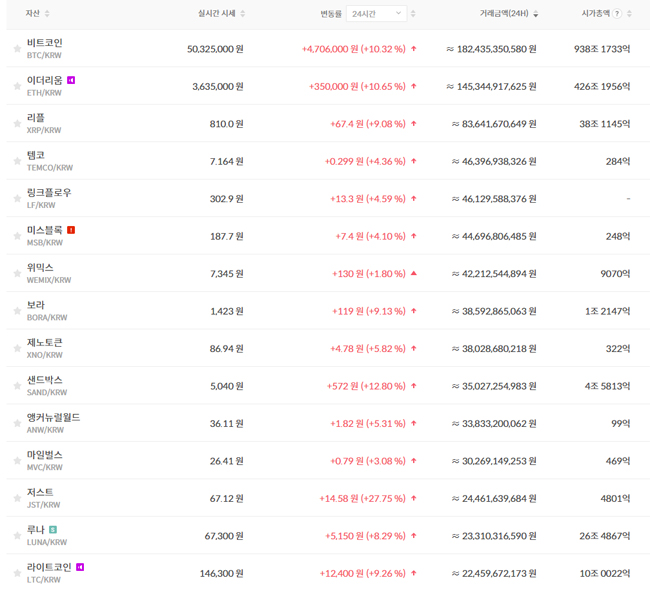This screenshot has height=589, width=650.
Task: Click the red warning badge beside 미스블록
Action: pos(71,230)
